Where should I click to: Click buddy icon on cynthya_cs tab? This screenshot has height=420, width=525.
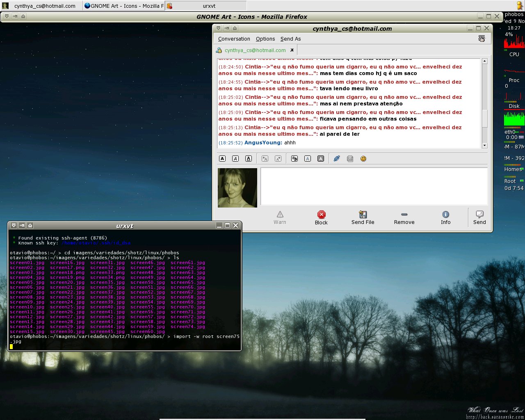tap(220, 50)
